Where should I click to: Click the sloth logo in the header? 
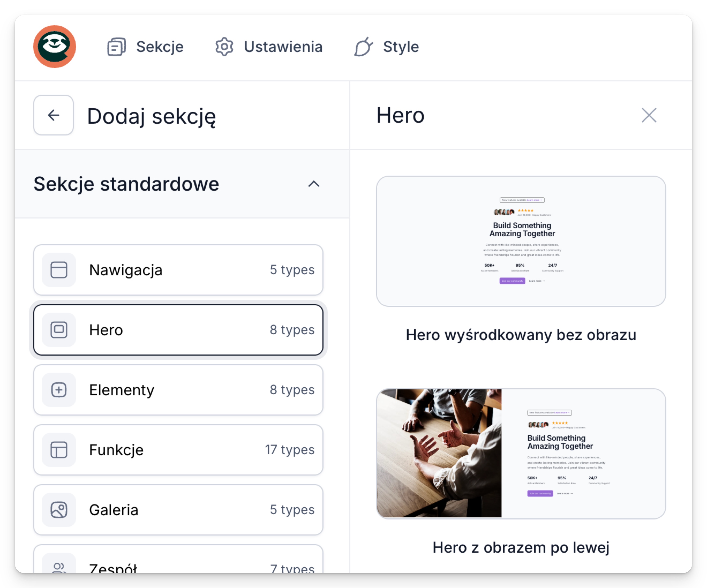pyautogui.click(x=55, y=46)
